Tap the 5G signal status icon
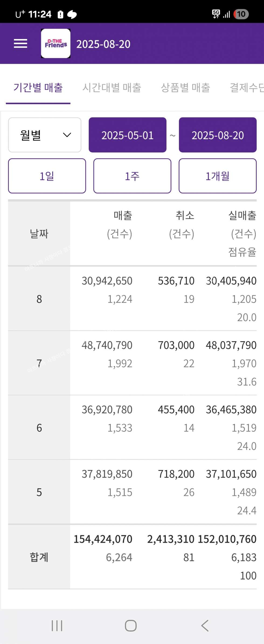The width and height of the screenshot is (264, 644). pyautogui.click(x=216, y=14)
